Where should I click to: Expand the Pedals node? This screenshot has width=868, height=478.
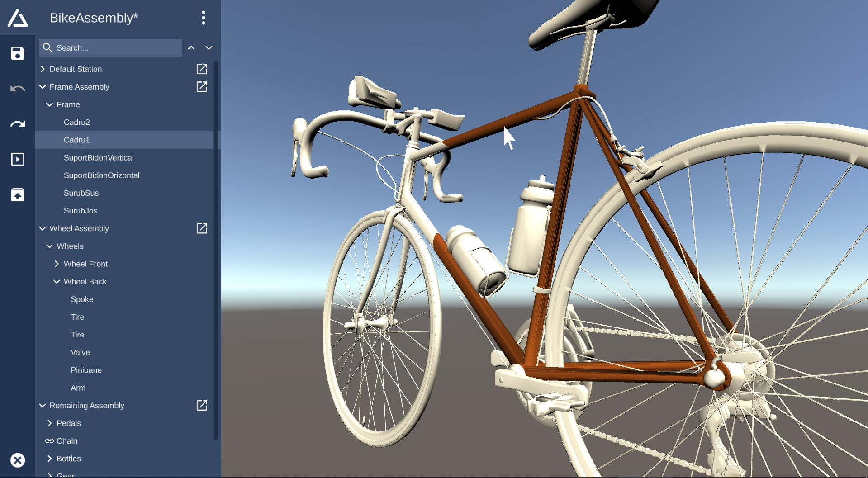tap(50, 423)
